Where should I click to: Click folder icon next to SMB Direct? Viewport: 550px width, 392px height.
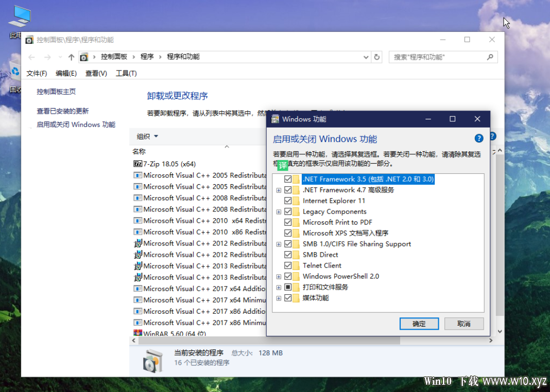pyautogui.click(x=296, y=255)
